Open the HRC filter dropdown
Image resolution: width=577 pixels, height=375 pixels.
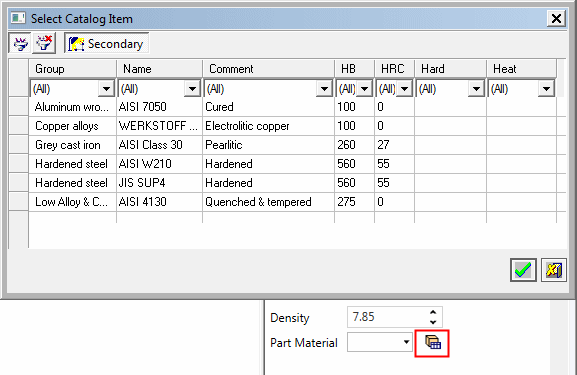click(404, 89)
